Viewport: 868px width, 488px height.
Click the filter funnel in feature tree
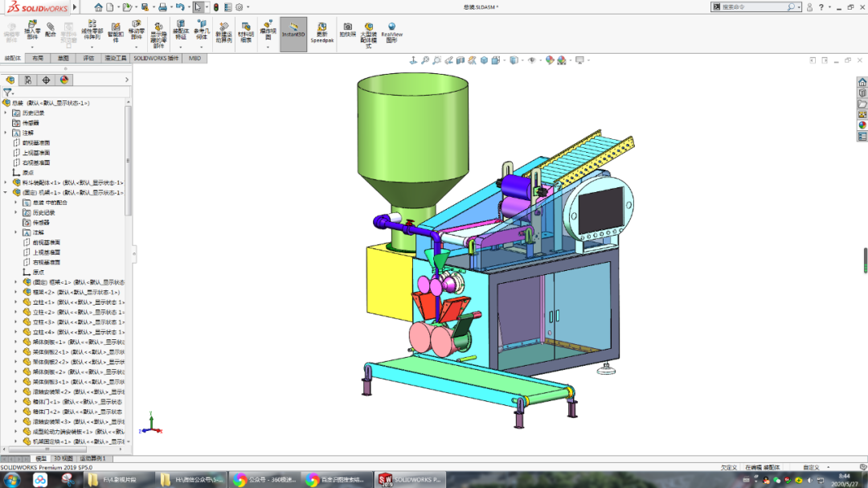[x=7, y=93]
